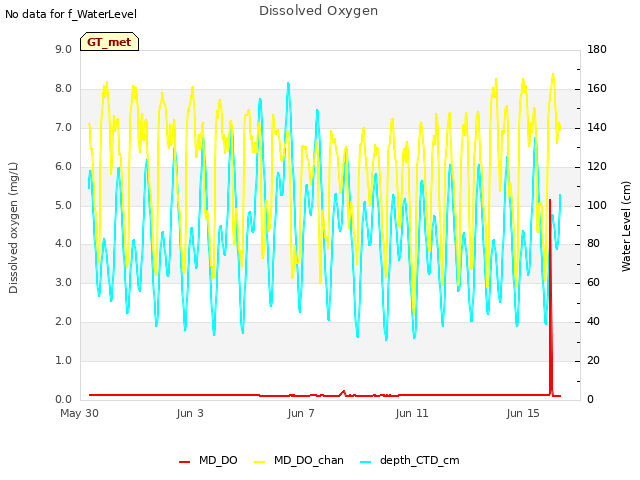
Task: Toggle the depth_CTD_cm legend entry
Action: 410,460
